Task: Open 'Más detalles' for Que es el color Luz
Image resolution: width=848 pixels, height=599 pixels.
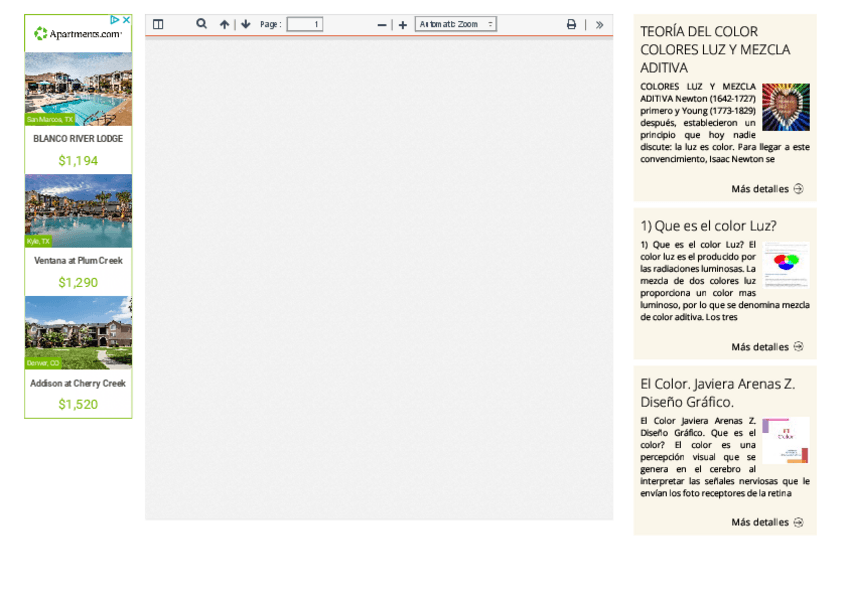Action: [x=766, y=347]
